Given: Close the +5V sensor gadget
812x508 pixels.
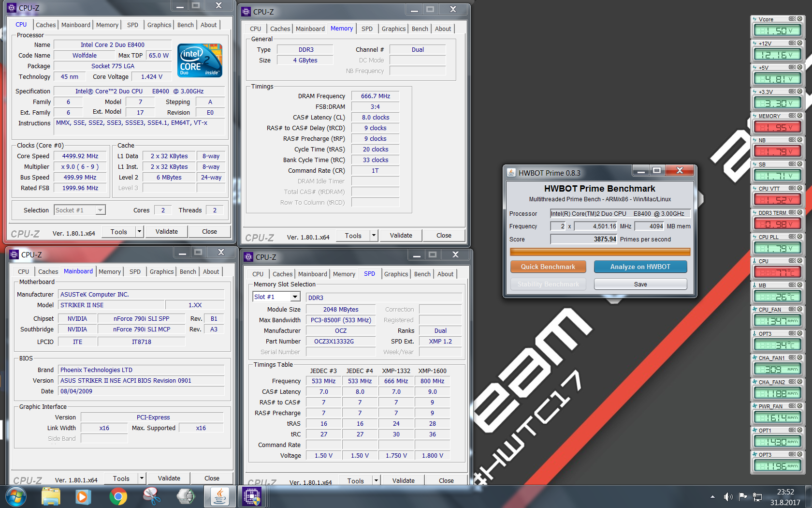Looking at the screenshot, I should pos(799,67).
